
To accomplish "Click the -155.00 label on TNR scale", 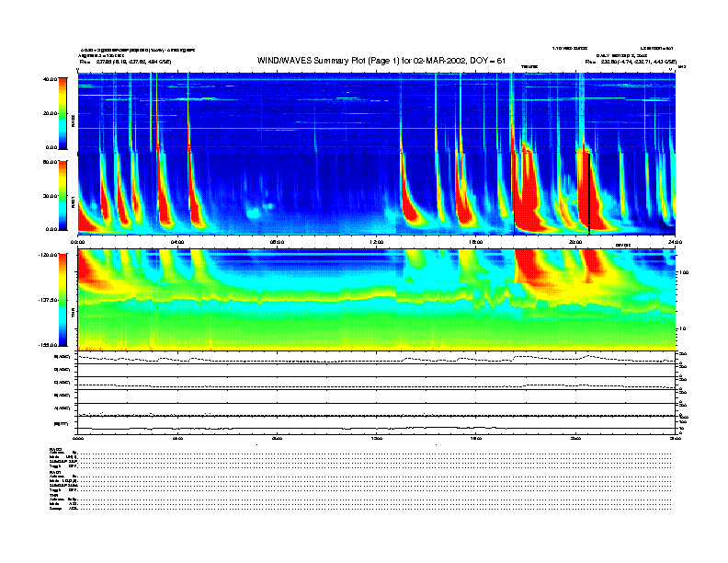I will (48, 345).
